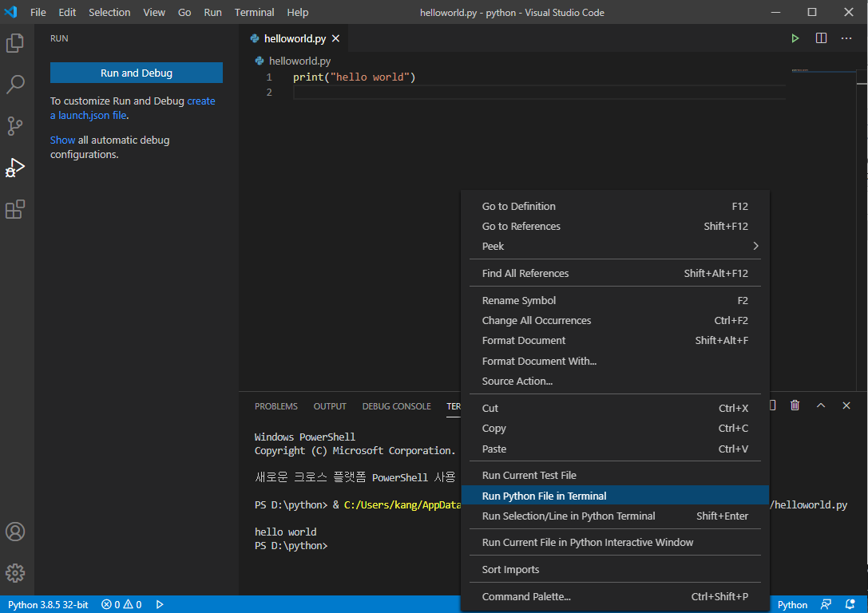Open the Extensions view

tap(15, 209)
